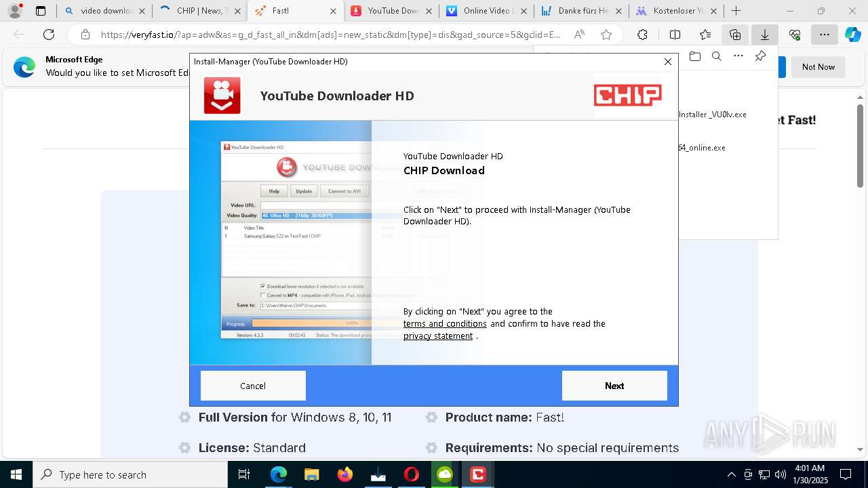This screenshot has width=868, height=488.
Task: Open File Explorer from taskbar
Action: [x=312, y=474]
